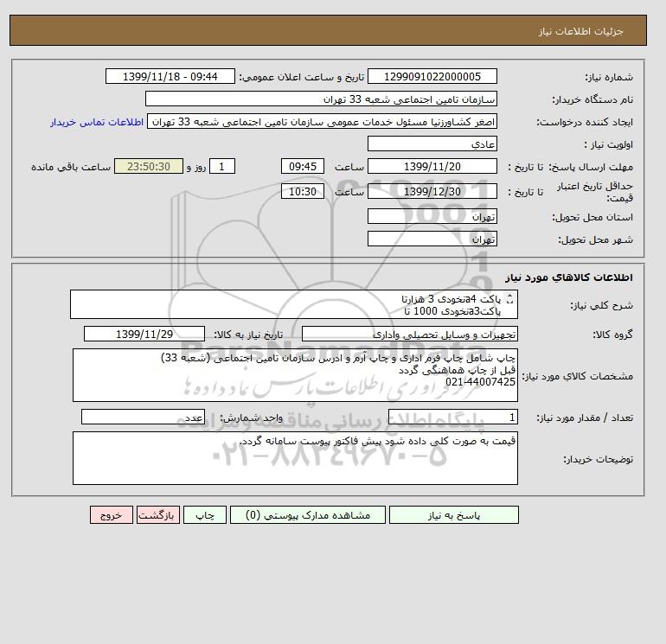Click the اولویت نیاز field عادی
This screenshot has height=644, width=666.
[x=432, y=143]
